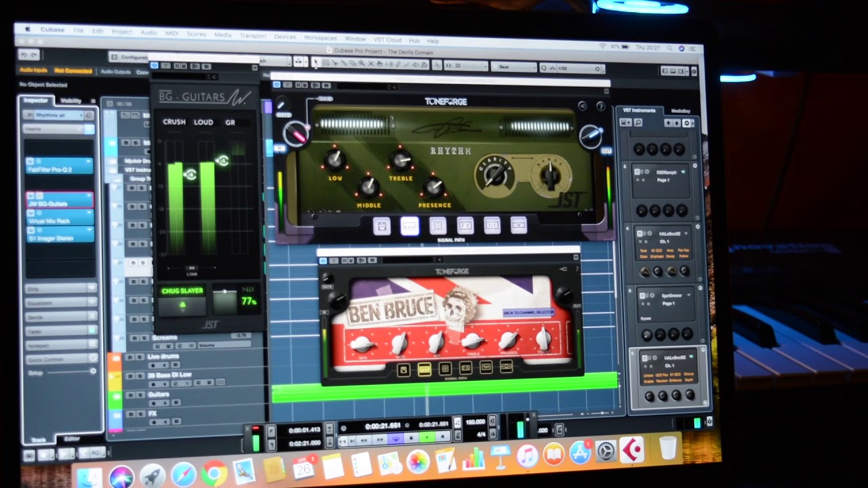Open the Project menu

coord(122,32)
